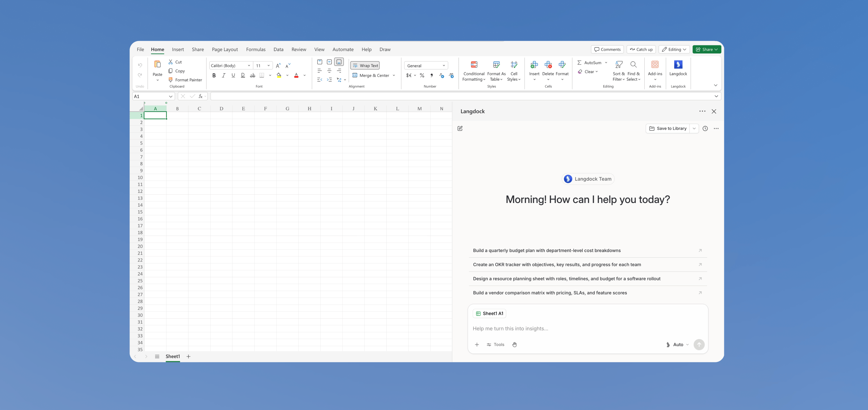Toggle Bottom Align vertical alignment
This screenshot has height=410, width=868.
point(339,62)
